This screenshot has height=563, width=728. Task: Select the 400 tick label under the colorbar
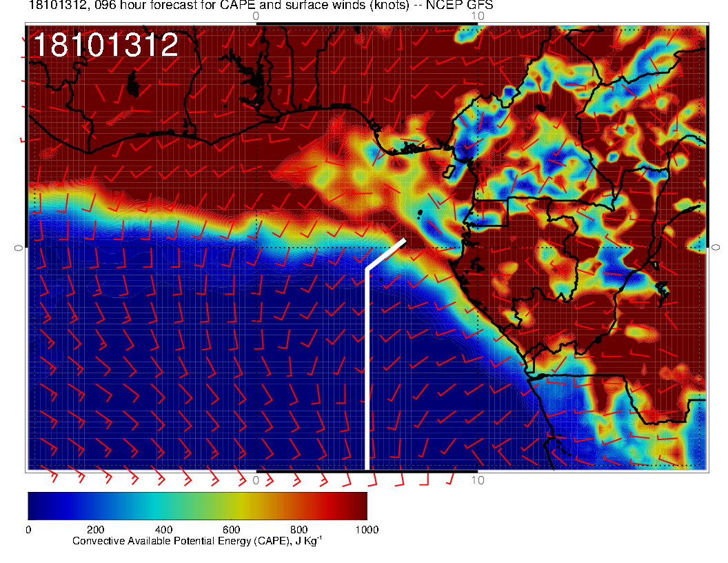click(x=163, y=530)
